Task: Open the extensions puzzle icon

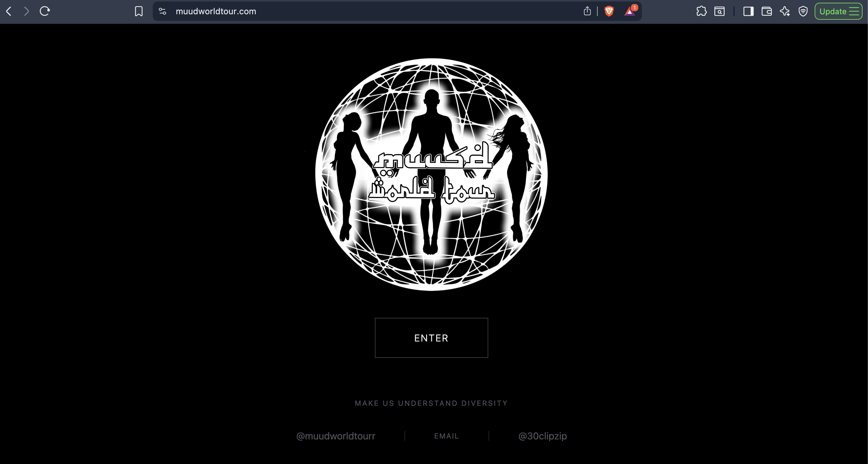Action: coord(701,12)
